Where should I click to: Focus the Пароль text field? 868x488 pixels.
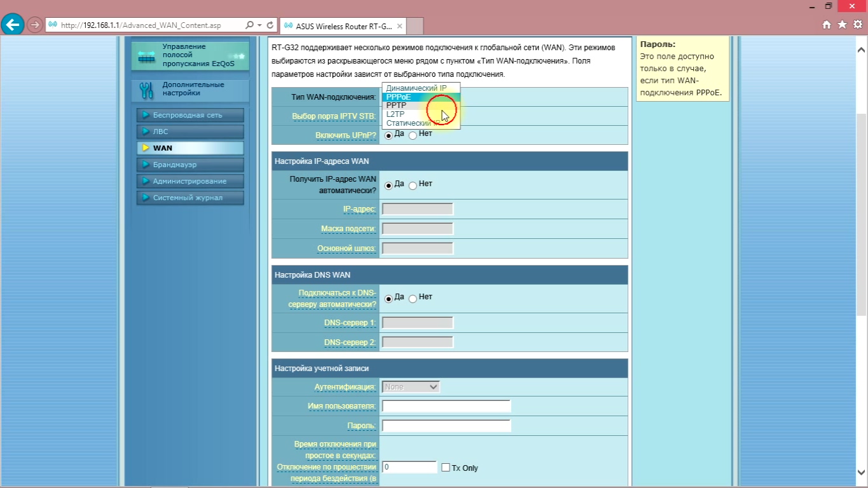pos(446,426)
